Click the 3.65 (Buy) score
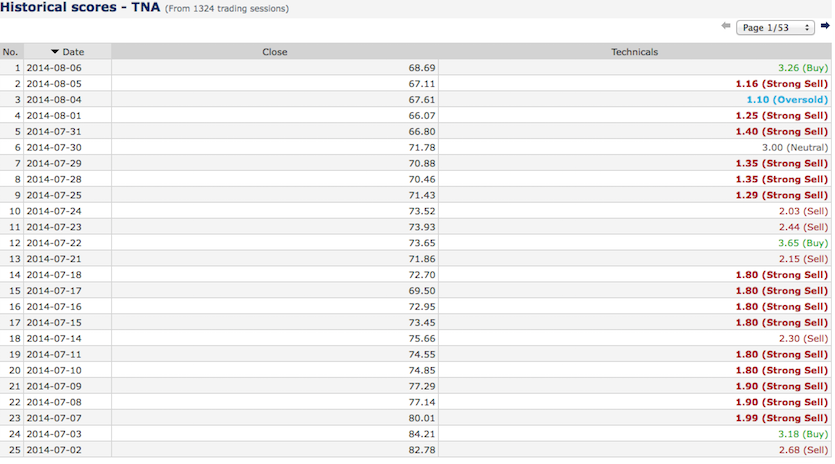 coord(803,243)
